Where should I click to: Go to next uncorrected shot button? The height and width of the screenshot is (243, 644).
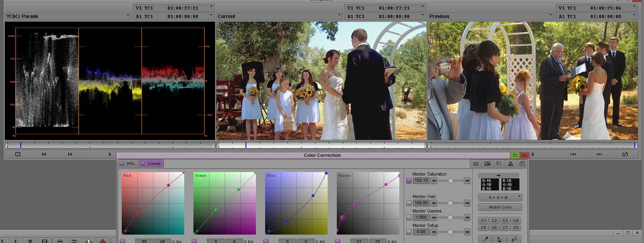(x=599, y=154)
